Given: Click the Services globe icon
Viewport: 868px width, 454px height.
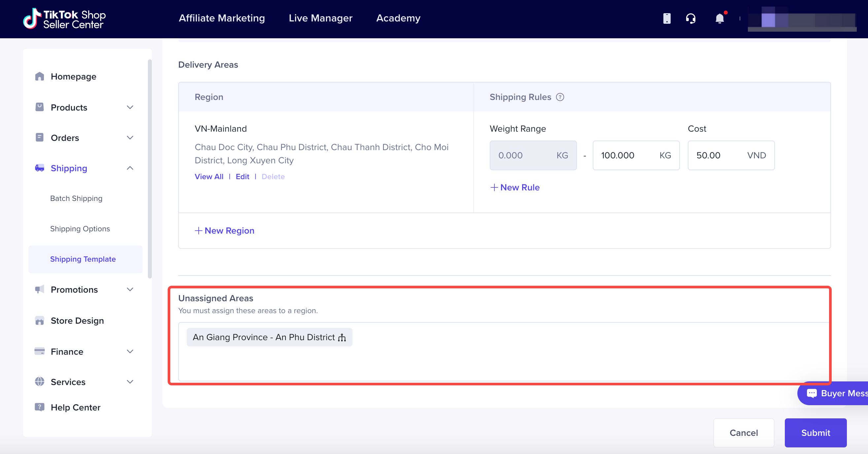Looking at the screenshot, I should point(39,382).
